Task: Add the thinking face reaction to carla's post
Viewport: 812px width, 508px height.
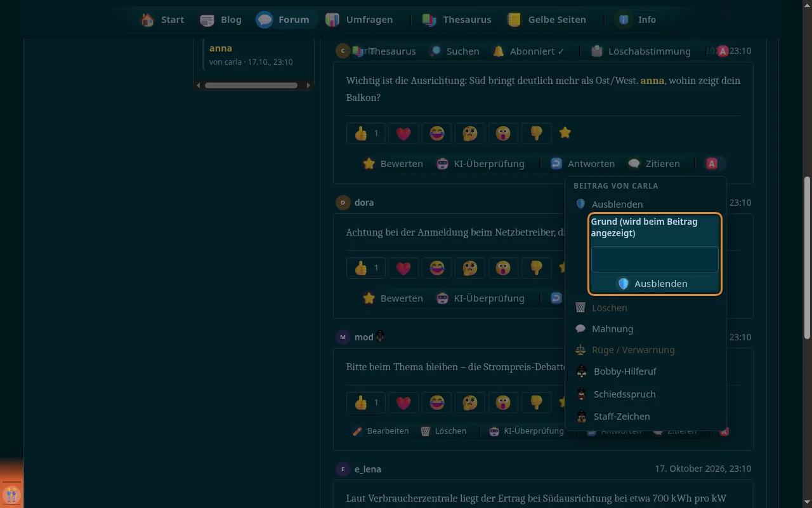Action: pyautogui.click(x=470, y=133)
